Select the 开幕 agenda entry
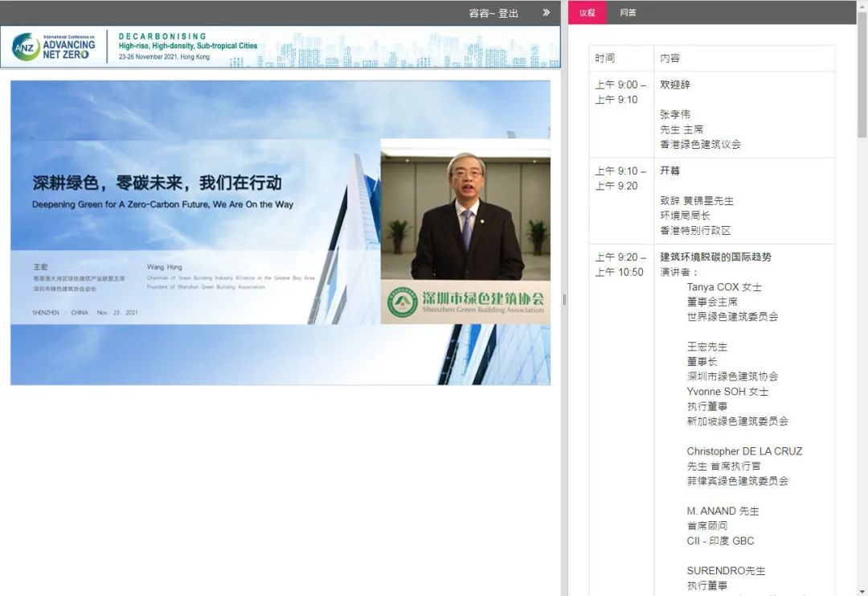The width and height of the screenshot is (868, 596). pyautogui.click(x=670, y=171)
